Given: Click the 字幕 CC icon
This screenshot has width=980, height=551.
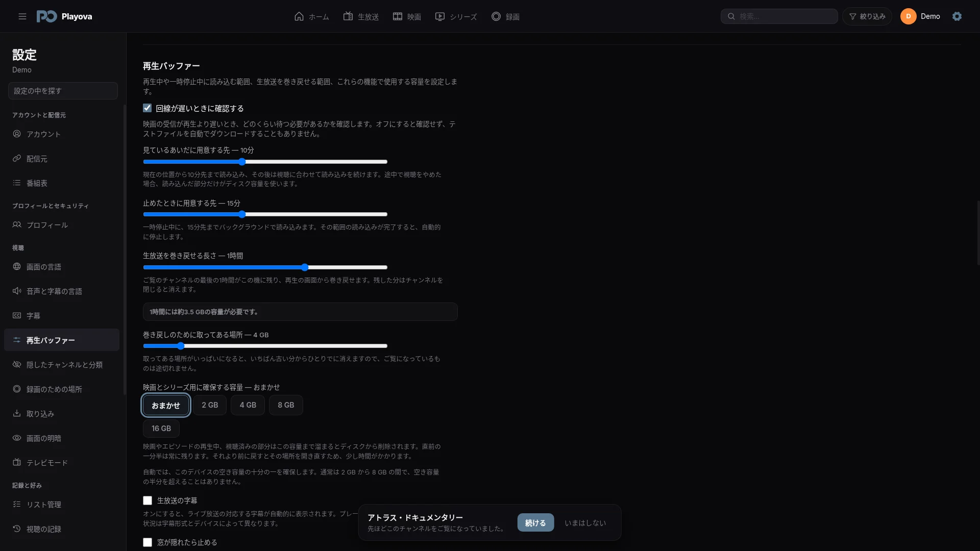Looking at the screenshot, I should tap(17, 315).
